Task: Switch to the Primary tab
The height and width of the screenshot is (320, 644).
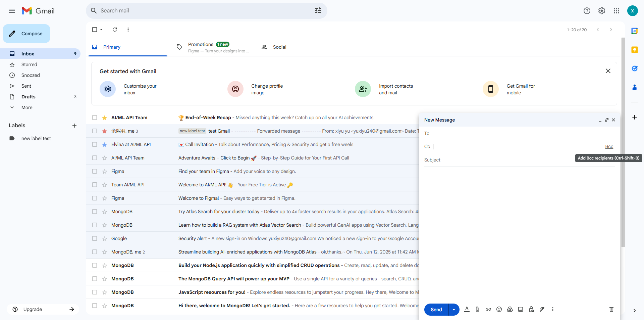Action: click(x=128, y=47)
